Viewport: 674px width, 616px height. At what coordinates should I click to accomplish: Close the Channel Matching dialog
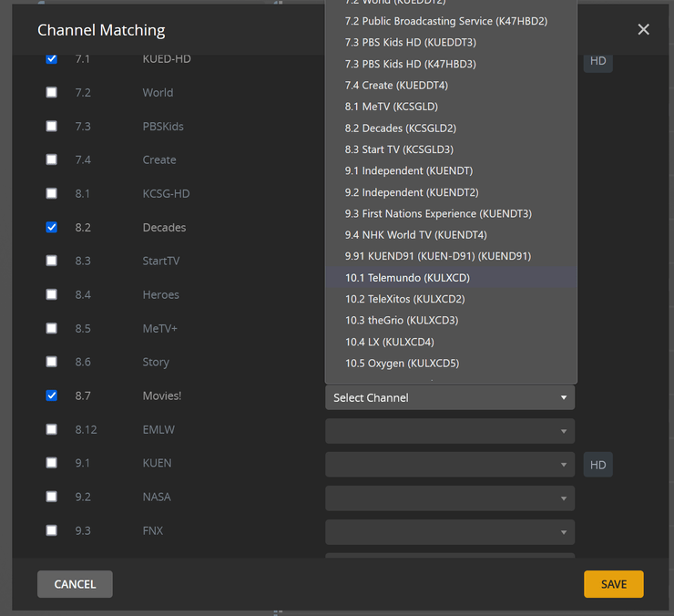[643, 30]
